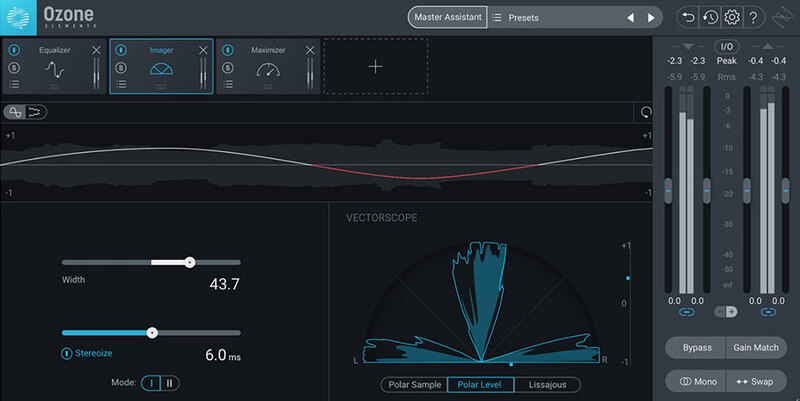Select the Imager module icon

point(161,68)
